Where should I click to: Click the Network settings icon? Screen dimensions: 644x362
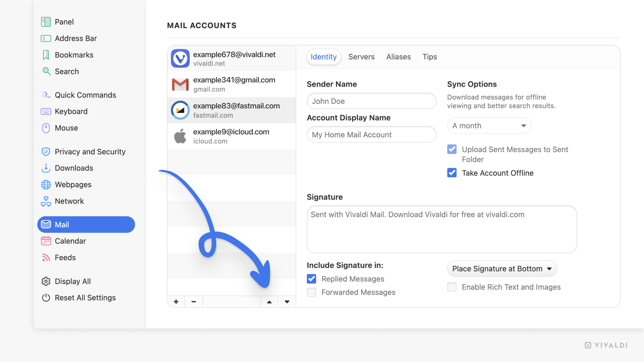tap(45, 201)
